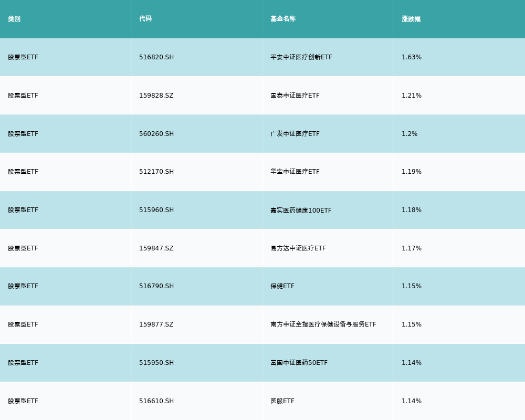Select fund name 保健ETF
This screenshot has height=420, width=525.
(x=282, y=286)
